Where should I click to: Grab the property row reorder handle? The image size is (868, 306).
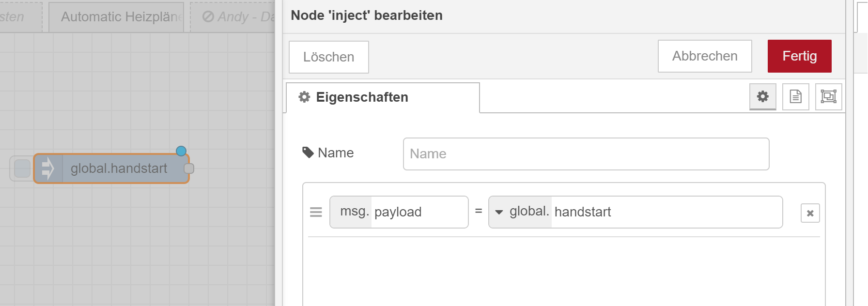tap(316, 212)
